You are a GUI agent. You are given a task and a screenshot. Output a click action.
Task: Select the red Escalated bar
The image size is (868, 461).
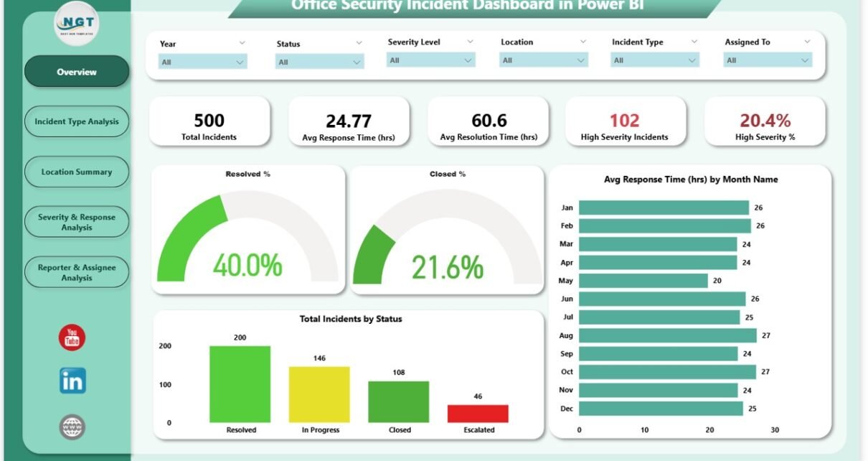pos(478,414)
